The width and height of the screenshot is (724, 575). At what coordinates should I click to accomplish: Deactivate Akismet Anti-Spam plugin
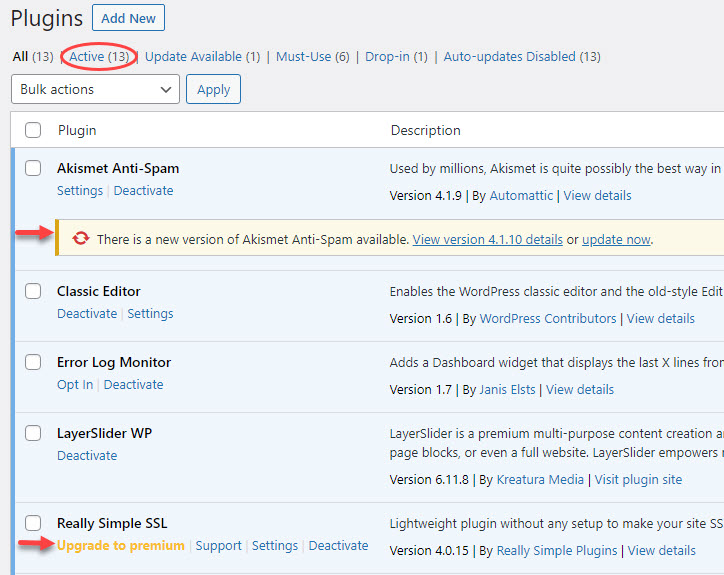pos(144,191)
